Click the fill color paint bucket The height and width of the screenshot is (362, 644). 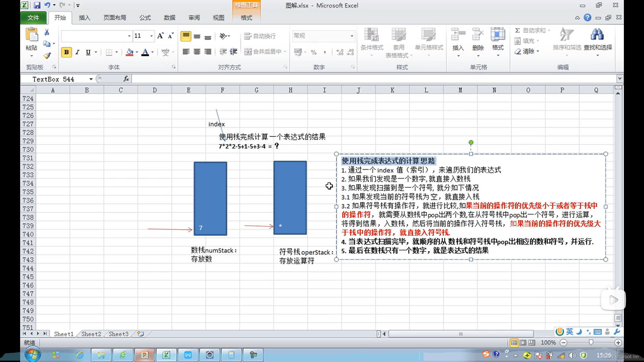click(x=129, y=52)
